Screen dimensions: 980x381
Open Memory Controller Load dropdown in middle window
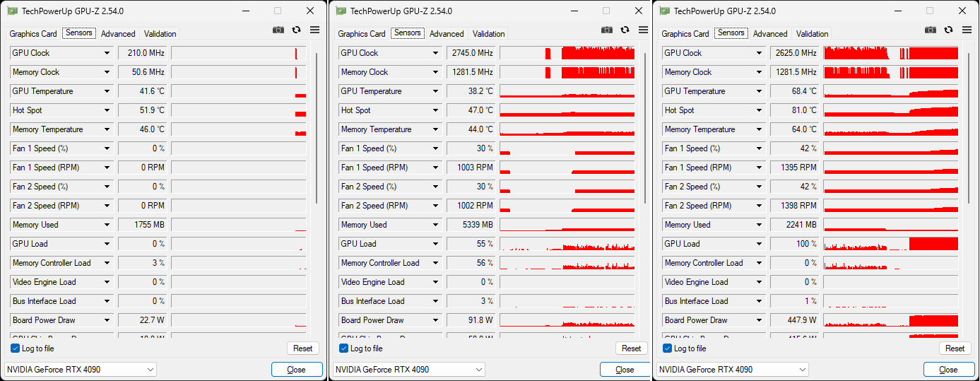coord(436,263)
